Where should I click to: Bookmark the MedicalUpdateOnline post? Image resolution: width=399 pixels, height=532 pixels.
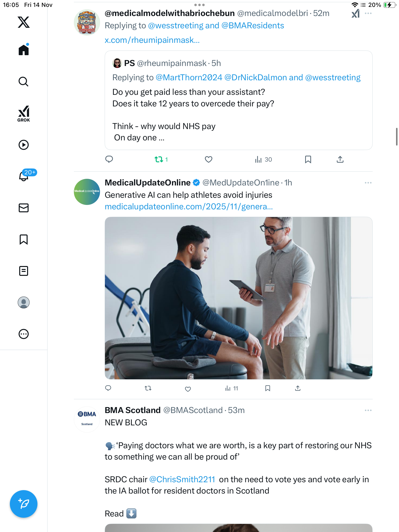268,388
